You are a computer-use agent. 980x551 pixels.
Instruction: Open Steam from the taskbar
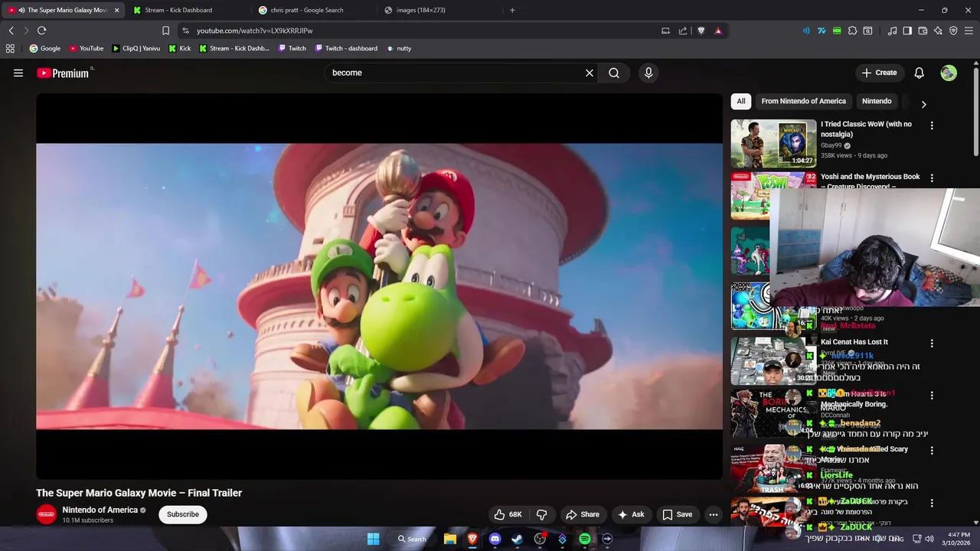[517, 539]
